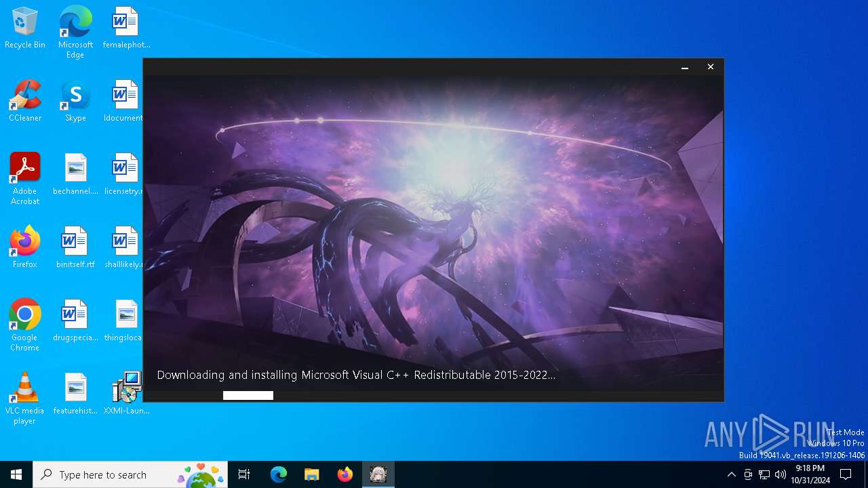Open Task View on the taskbar
Screen dimensions: 868x488
(x=244, y=474)
